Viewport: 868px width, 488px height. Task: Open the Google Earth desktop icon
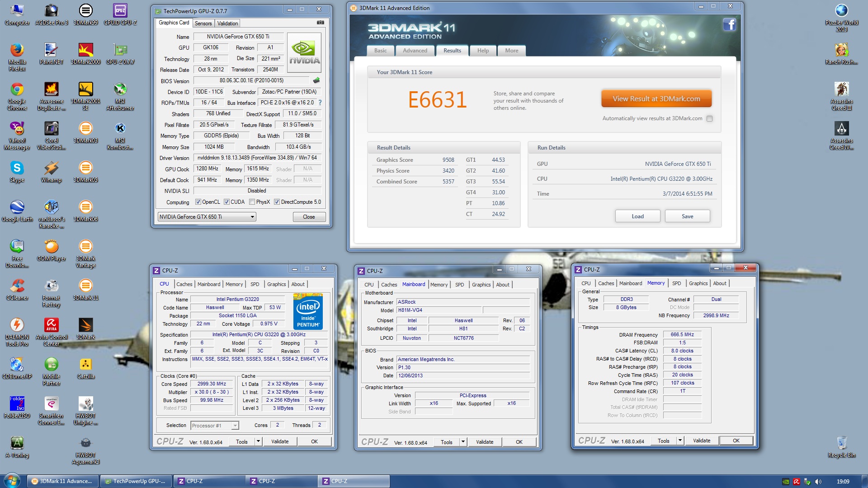coord(17,211)
